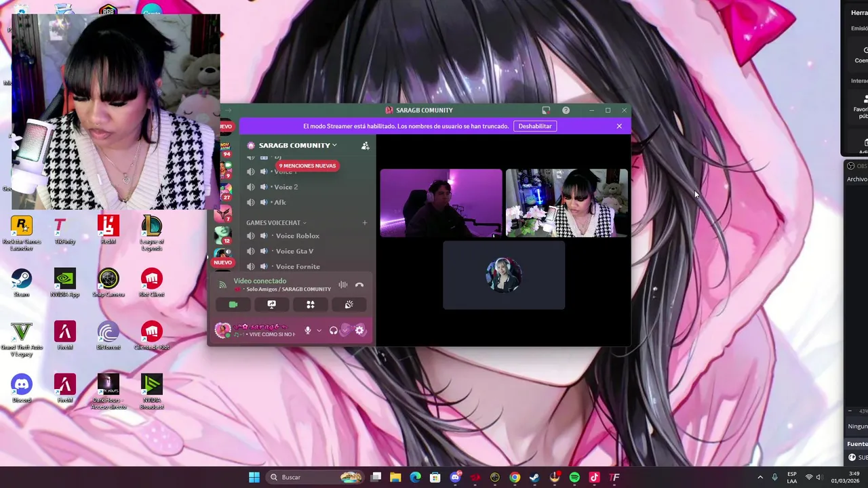Image resolution: width=868 pixels, height=488 pixels.
Task: Collapse GAMES VOICECHAT category
Action: coord(276,222)
